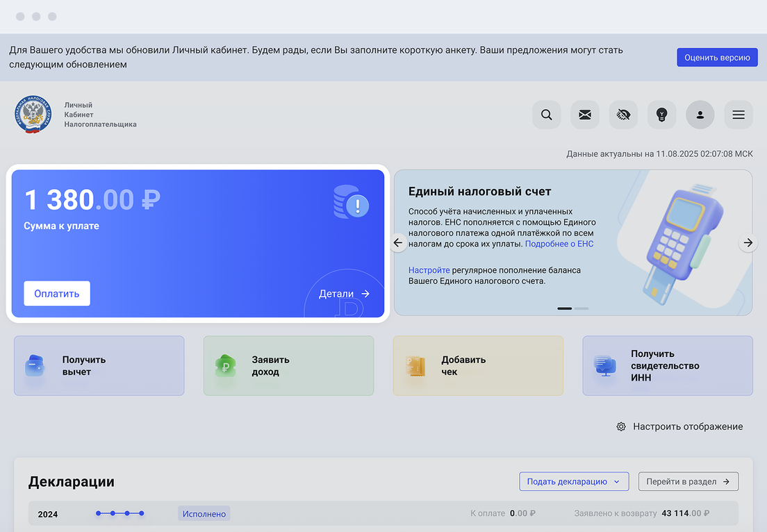Image resolution: width=767 pixels, height=532 pixels.
Task: Open Настроить отображение settings
Action: coord(680,426)
